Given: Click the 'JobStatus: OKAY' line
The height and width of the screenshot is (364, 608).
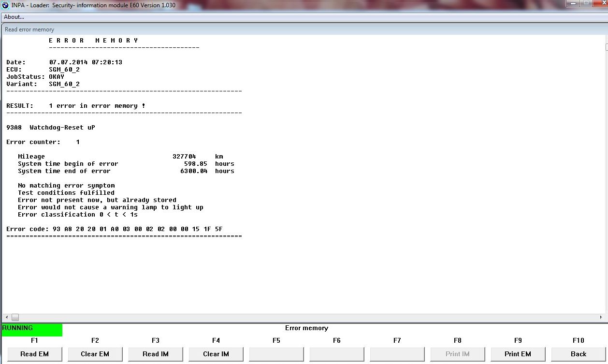Looking at the screenshot, I should pos(35,77).
